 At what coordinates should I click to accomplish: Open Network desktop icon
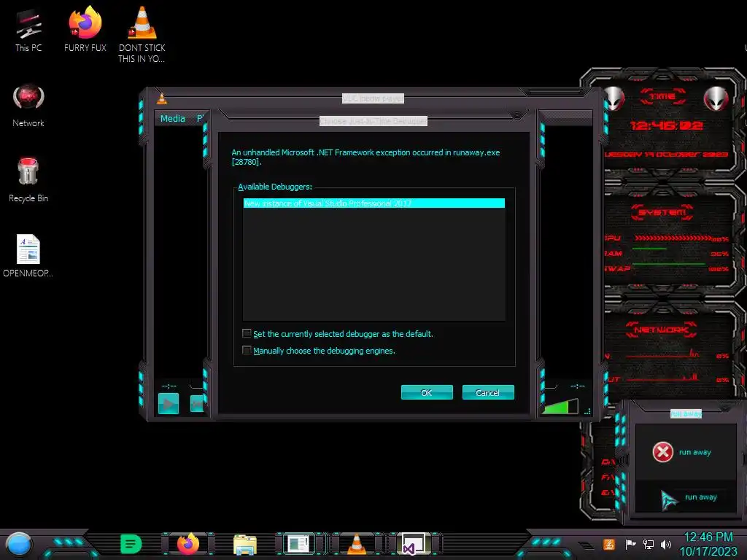click(x=28, y=106)
